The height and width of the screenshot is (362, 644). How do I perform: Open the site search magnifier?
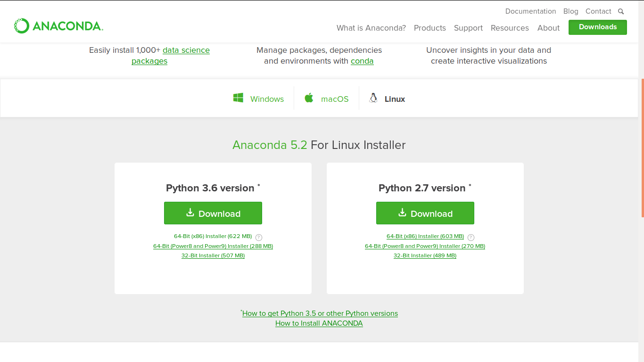621,11
